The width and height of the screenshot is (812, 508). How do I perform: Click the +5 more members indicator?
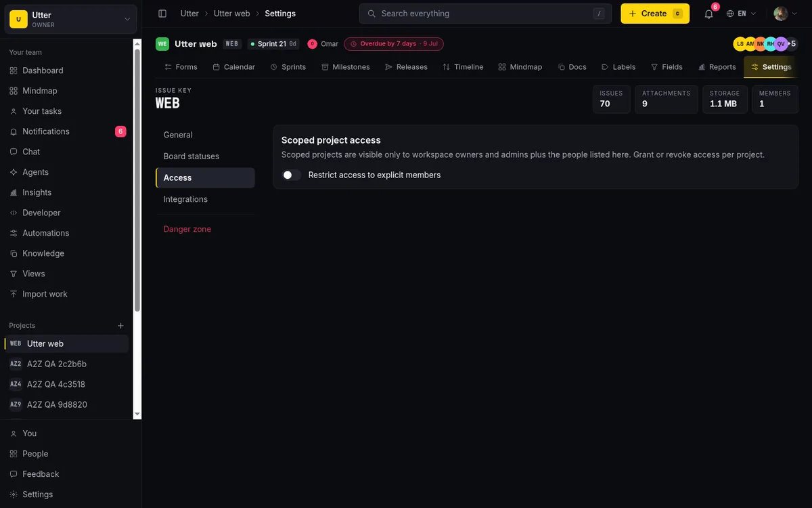click(x=792, y=44)
